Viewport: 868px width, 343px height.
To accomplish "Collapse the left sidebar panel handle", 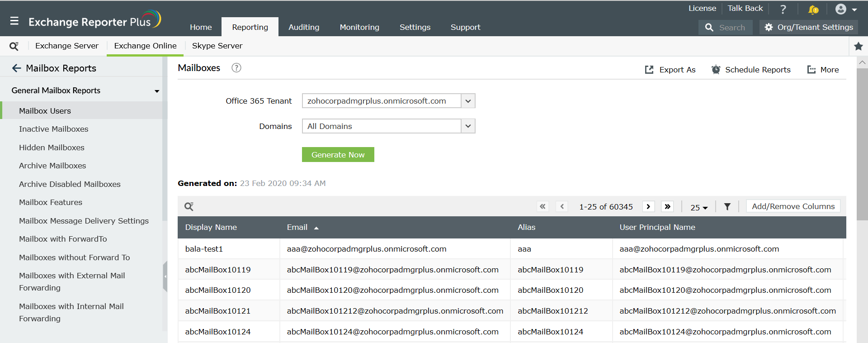I will tap(165, 276).
